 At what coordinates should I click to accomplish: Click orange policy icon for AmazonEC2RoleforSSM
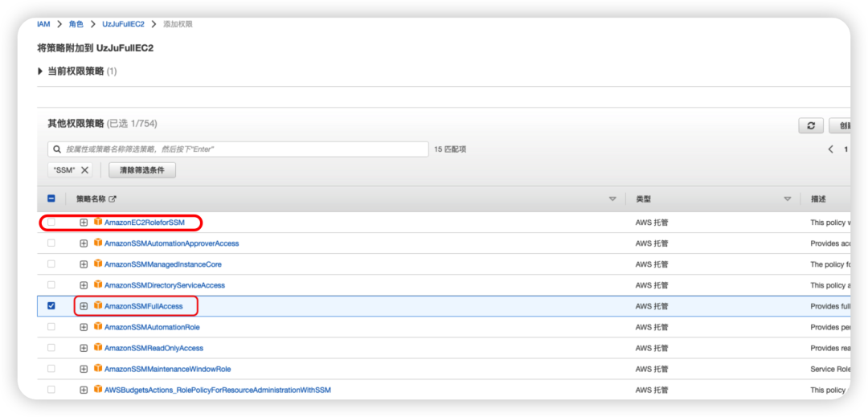click(x=98, y=222)
